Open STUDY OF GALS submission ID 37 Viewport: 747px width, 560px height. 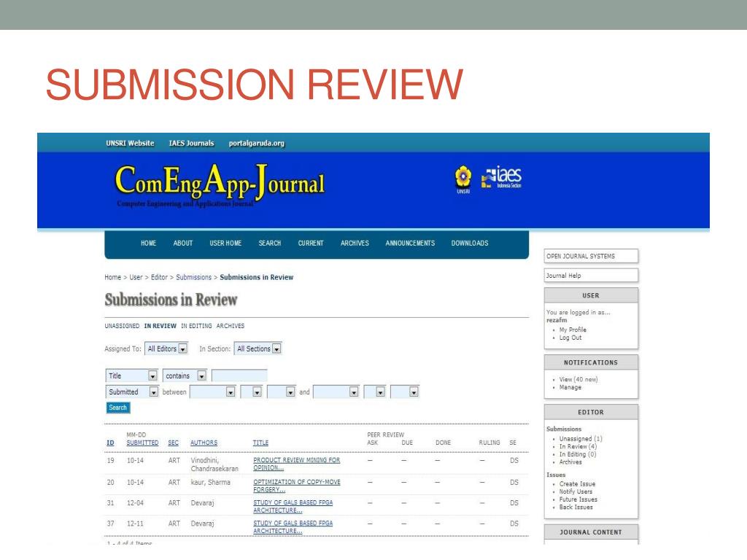293,526
